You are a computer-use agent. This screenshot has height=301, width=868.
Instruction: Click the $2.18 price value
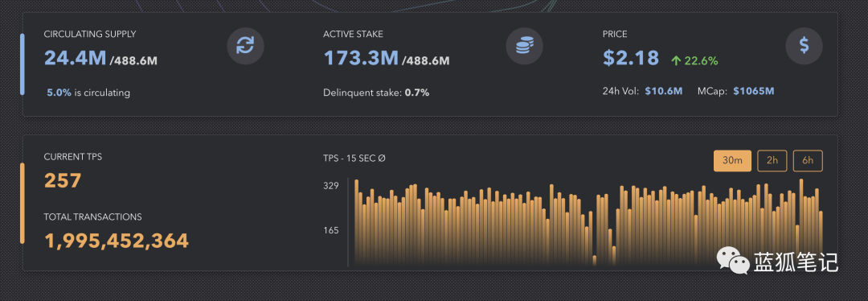[631, 58]
